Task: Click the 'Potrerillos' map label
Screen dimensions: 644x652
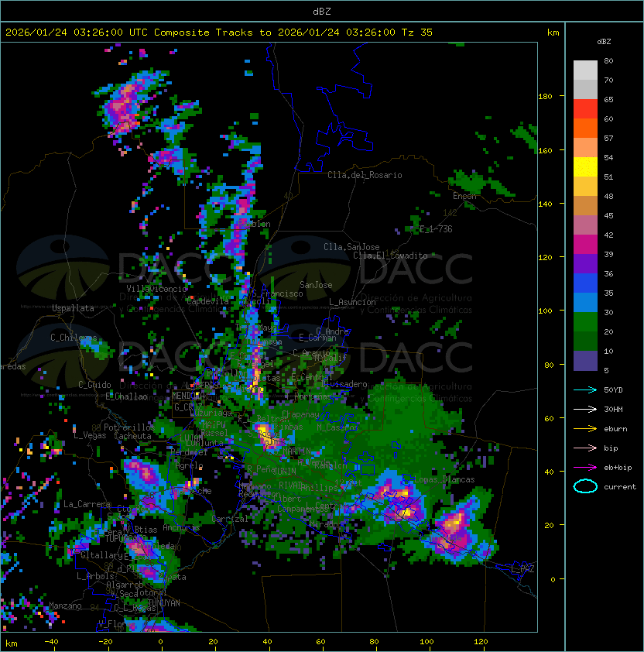Action: [129, 427]
